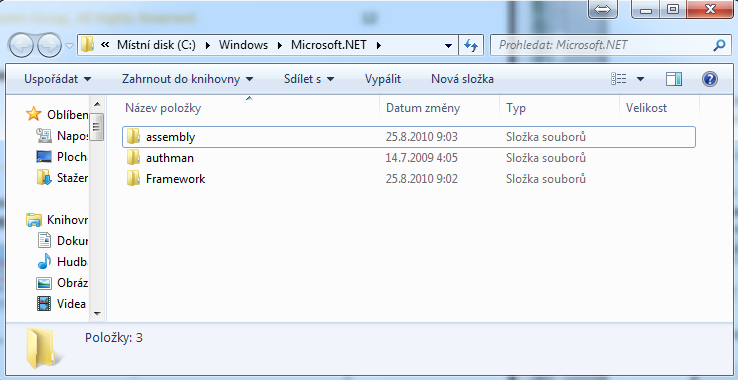This screenshot has width=738, height=380.
Task: Open Zahrnout do knihovny menu
Action: pyautogui.click(x=187, y=79)
